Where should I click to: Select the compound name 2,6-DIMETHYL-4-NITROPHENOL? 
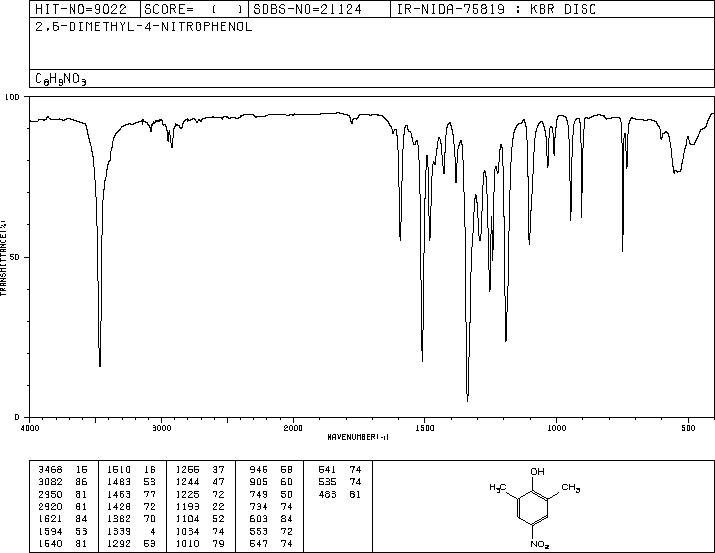point(144,27)
